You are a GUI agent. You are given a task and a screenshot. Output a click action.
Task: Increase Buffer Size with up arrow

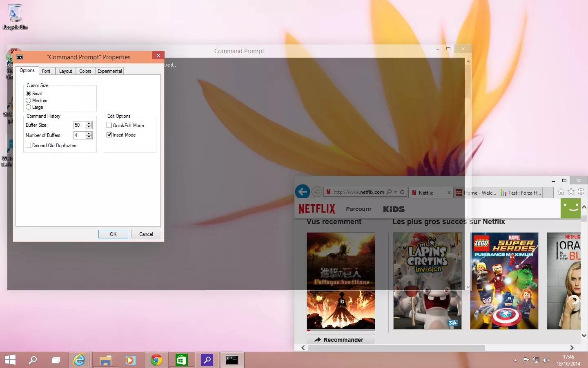(89, 123)
